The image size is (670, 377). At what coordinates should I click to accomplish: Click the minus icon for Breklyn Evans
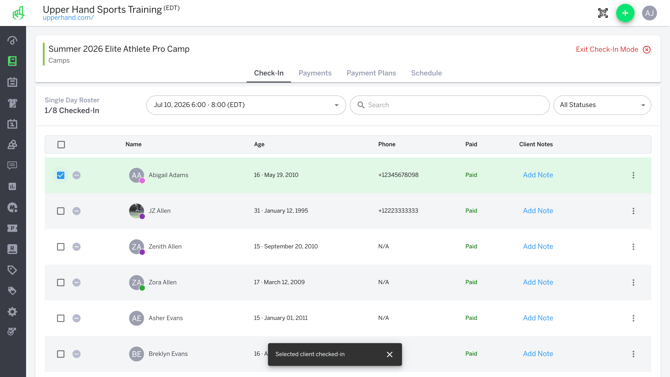[x=76, y=354]
